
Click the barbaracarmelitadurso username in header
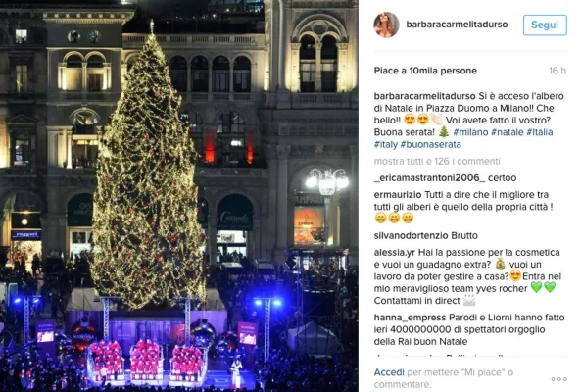click(457, 24)
